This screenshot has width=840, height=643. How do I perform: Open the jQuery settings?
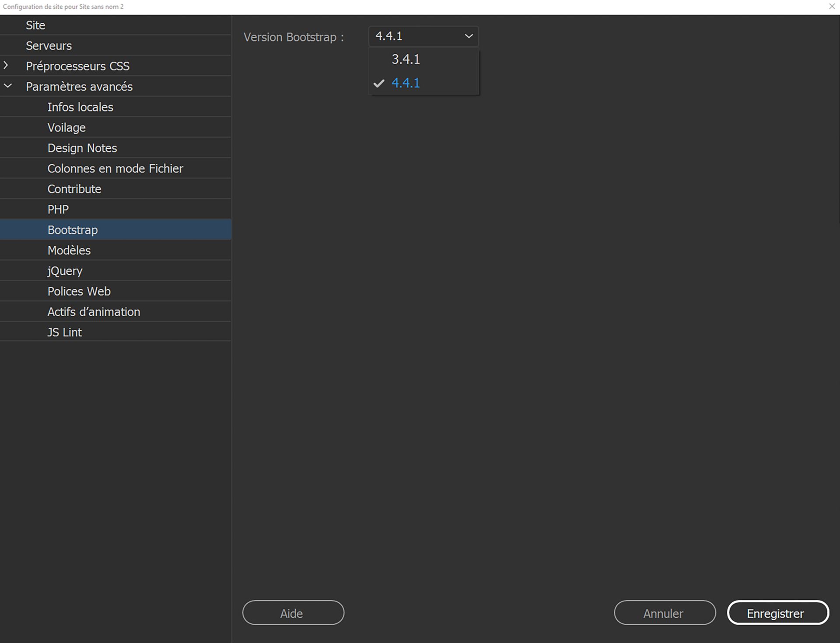pyautogui.click(x=64, y=271)
